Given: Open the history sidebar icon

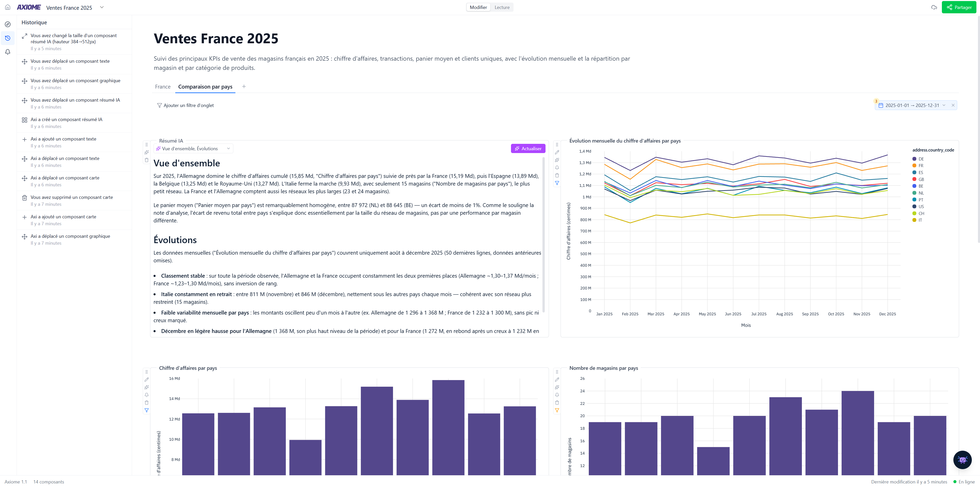Looking at the screenshot, I should pos(8,38).
